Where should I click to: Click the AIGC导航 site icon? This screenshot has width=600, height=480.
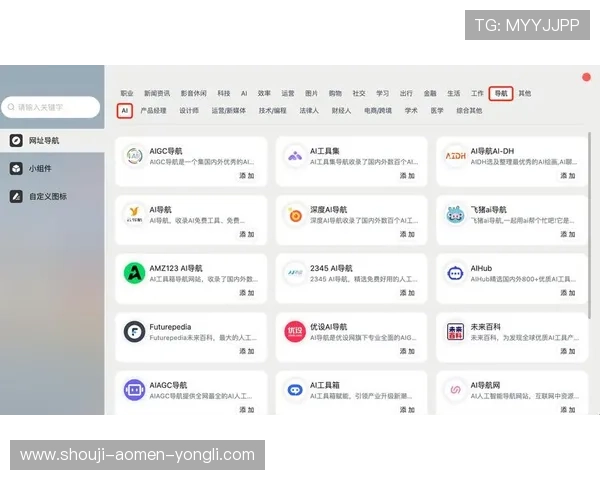point(134,155)
